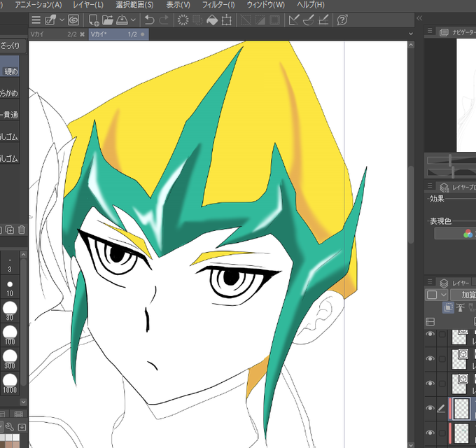The height and width of the screenshot is (448, 476).
Task: Click the Redo arrow icon
Action: point(164,20)
